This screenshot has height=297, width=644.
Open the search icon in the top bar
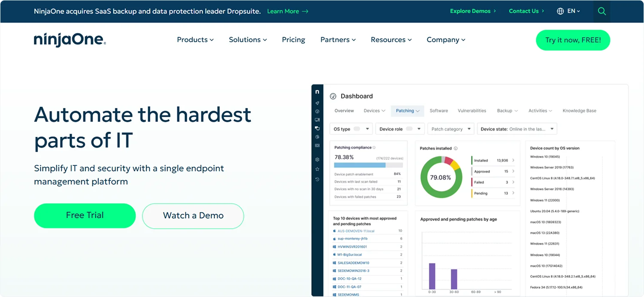click(601, 12)
